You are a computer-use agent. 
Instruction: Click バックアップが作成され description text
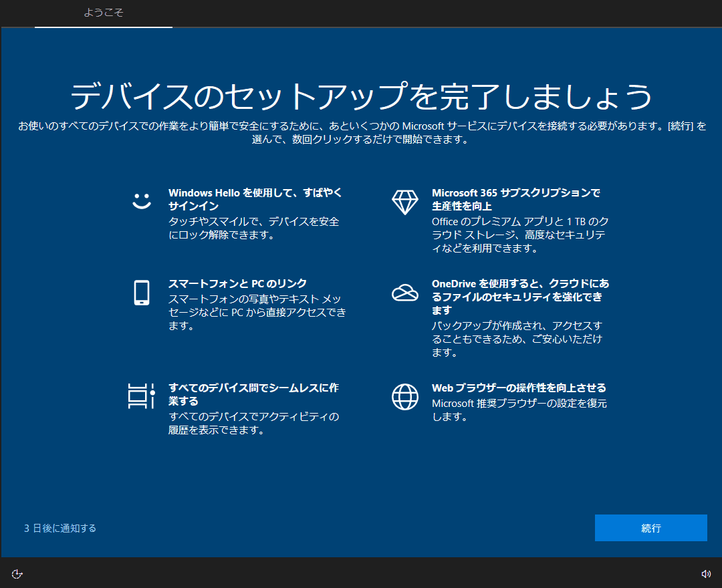(x=517, y=339)
